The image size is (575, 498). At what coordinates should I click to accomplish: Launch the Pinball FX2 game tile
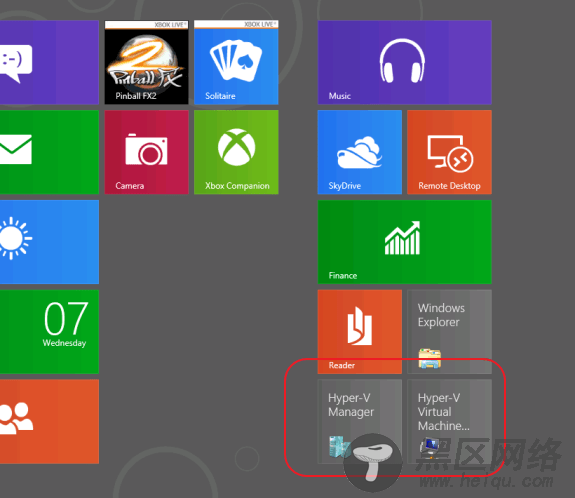(147, 62)
